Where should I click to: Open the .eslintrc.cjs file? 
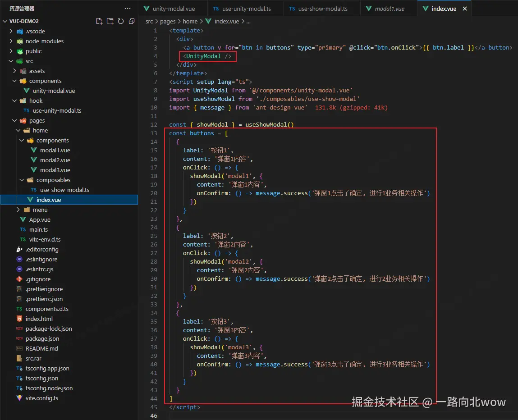point(69,269)
